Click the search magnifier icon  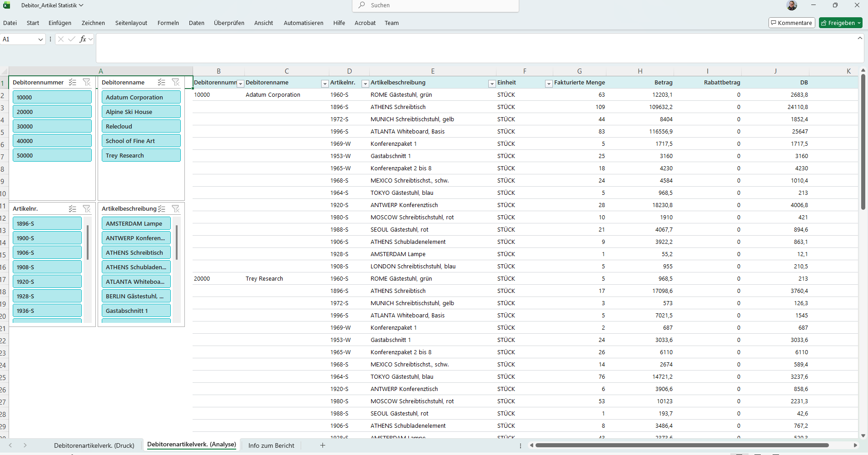(362, 5)
